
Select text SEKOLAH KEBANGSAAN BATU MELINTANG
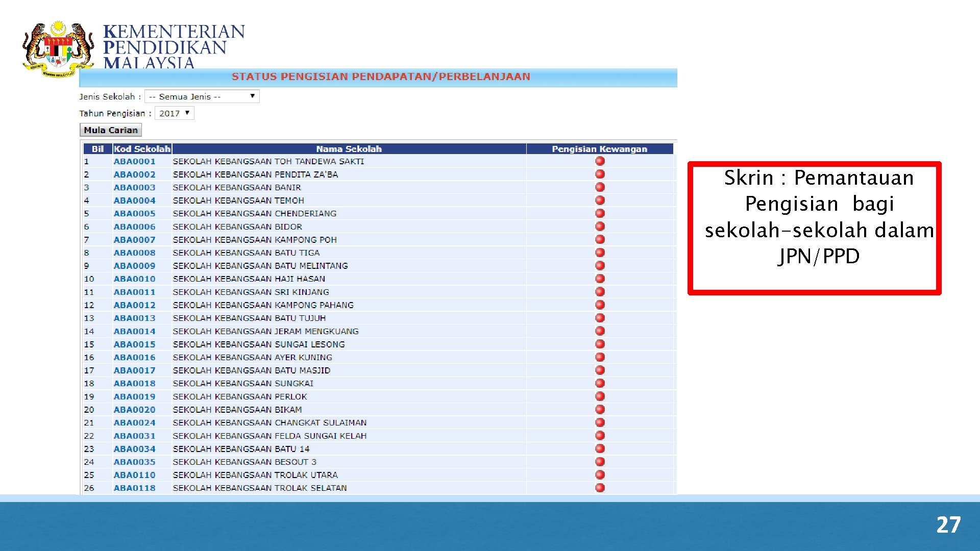coord(260,266)
